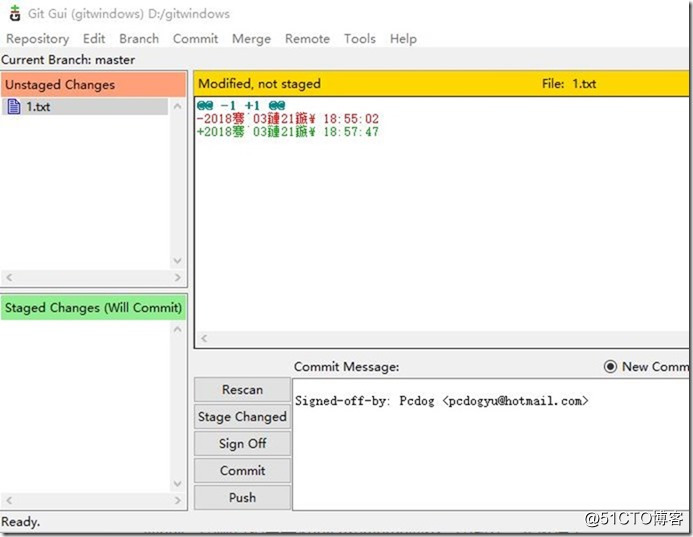Image resolution: width=693 pixels, height=537 pixels.
Task: Click the 'Ready.' status bar text
Action: point(20,522)
